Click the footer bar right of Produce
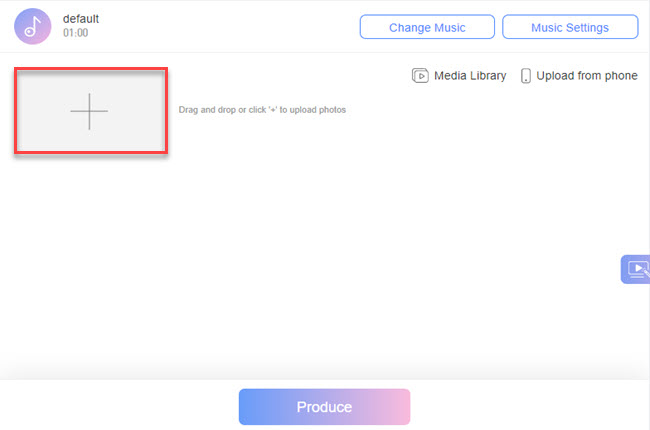The height and width of the screenshot is (430, 650). pos(530,406)
